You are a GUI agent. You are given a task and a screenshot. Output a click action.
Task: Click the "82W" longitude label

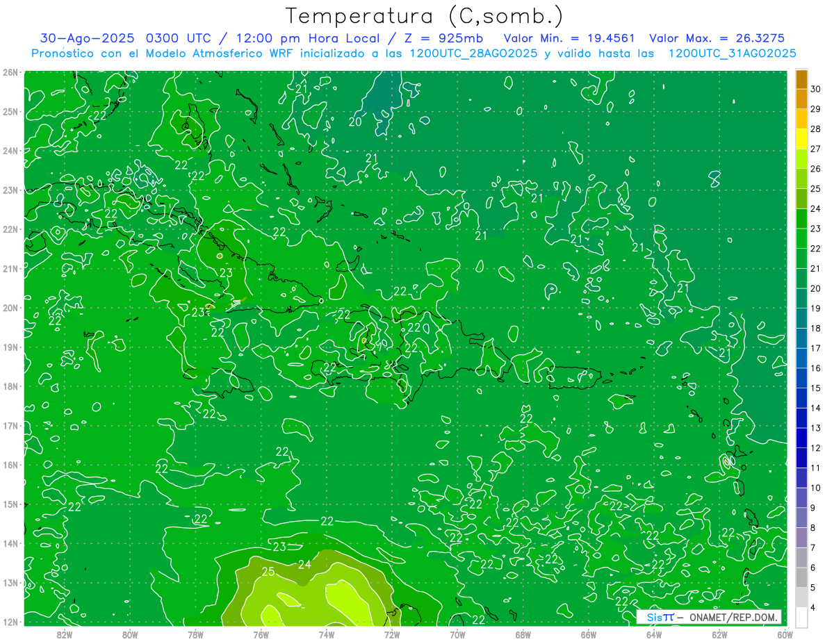tap(64, 634)
